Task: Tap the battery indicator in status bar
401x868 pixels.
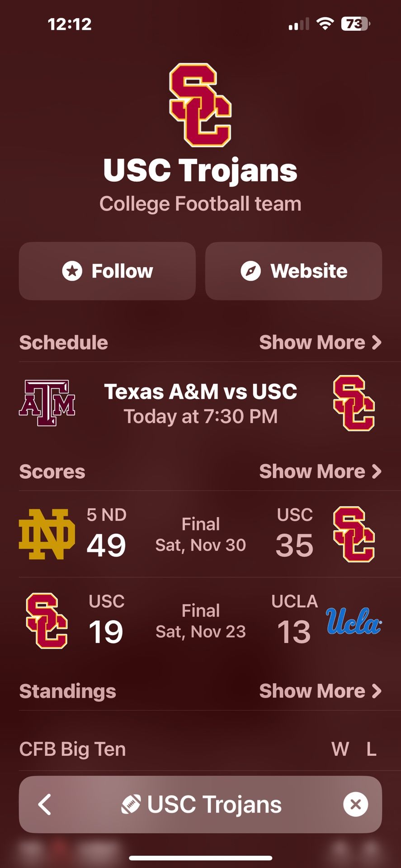Action: [355, 24]
